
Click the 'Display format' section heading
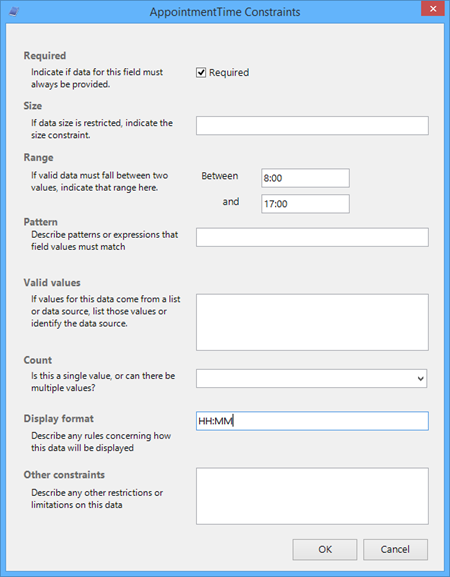[59, 419]
